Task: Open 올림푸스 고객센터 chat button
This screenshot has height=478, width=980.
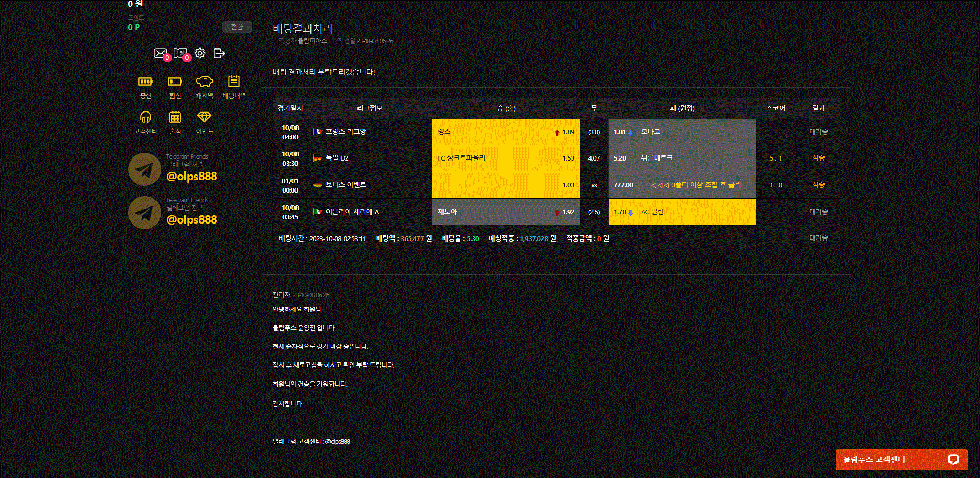Action: [901, 459]
